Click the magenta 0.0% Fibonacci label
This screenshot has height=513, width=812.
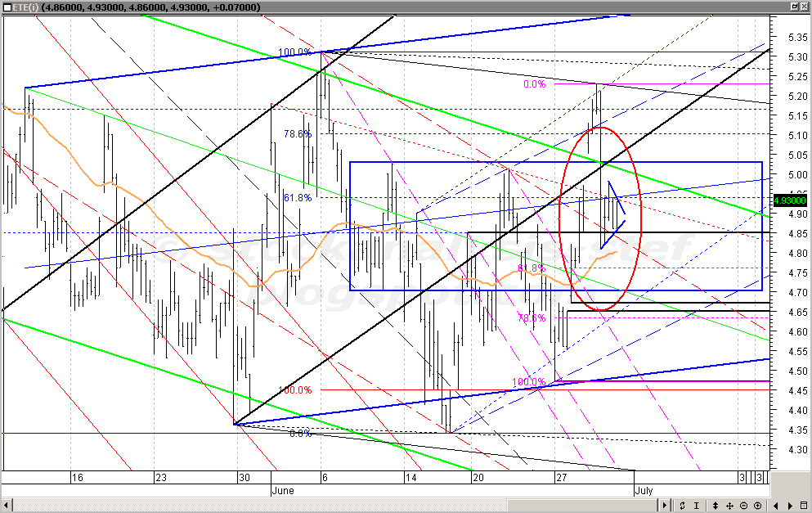click(x=535, y=84)
